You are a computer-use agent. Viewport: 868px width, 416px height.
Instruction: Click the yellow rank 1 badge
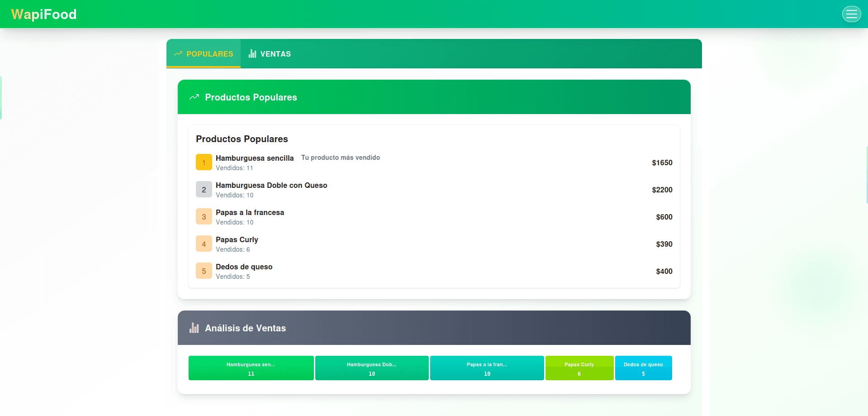204,163
